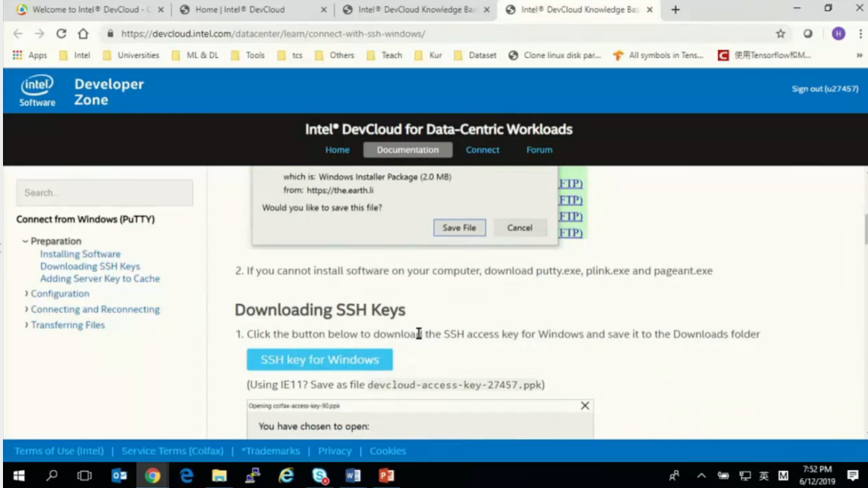
Task: Open the Chrome profile avatar H
Action: pyautogui.click(x=839, y=34)
